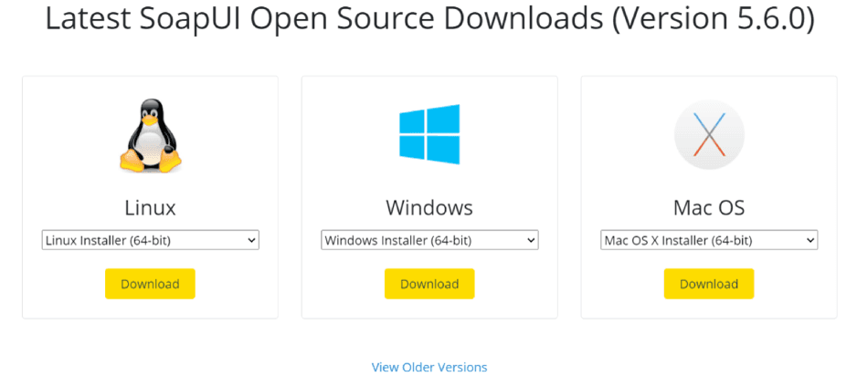868x376 pixels.
Task: Click the arrow on the Linux installer select
Action: (250, 240)
